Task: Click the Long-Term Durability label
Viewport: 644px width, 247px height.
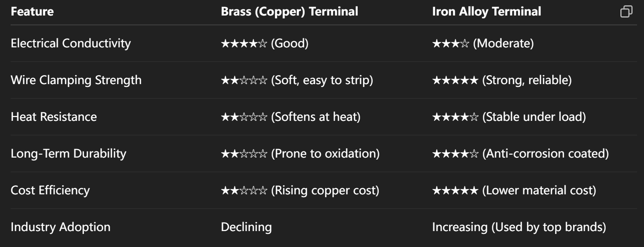Action: (69, 154)
